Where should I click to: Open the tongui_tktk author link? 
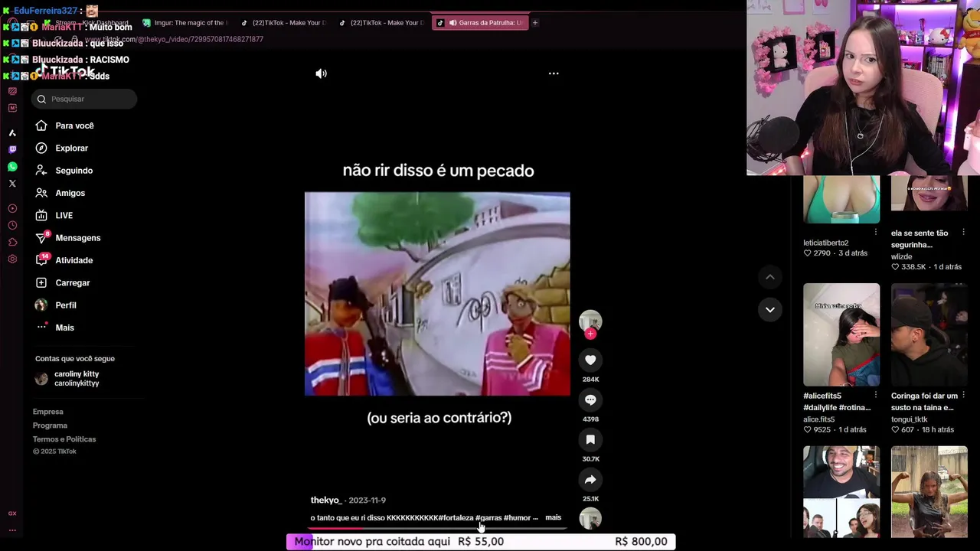tap(910, 419)
